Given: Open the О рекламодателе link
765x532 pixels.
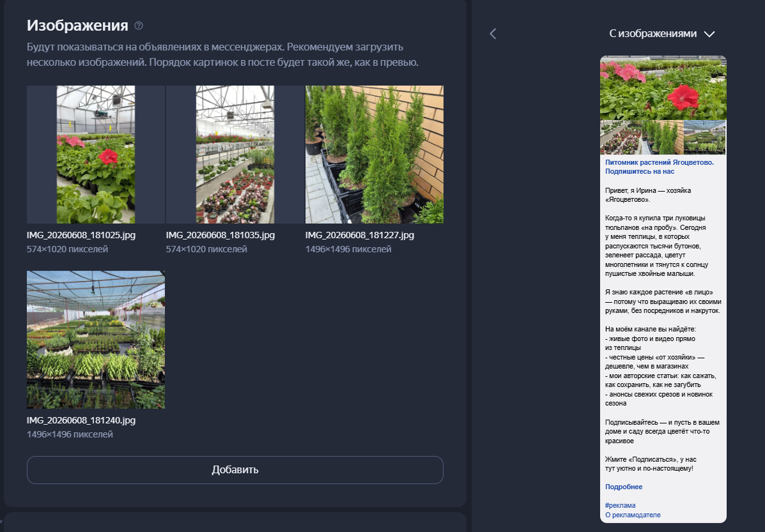Looking at the screenshot, I should (633, 515).
